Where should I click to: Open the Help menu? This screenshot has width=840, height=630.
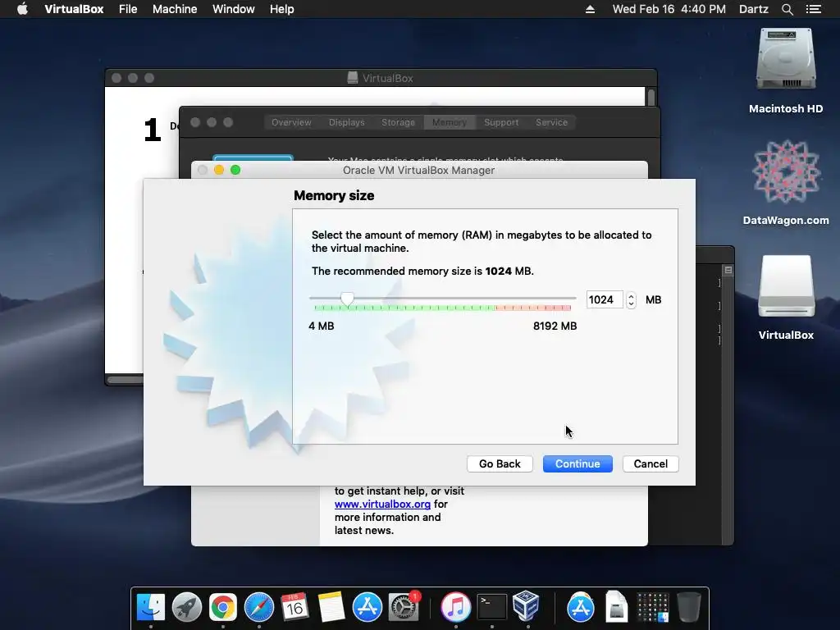pyautogui.click(x=282, y=9)
